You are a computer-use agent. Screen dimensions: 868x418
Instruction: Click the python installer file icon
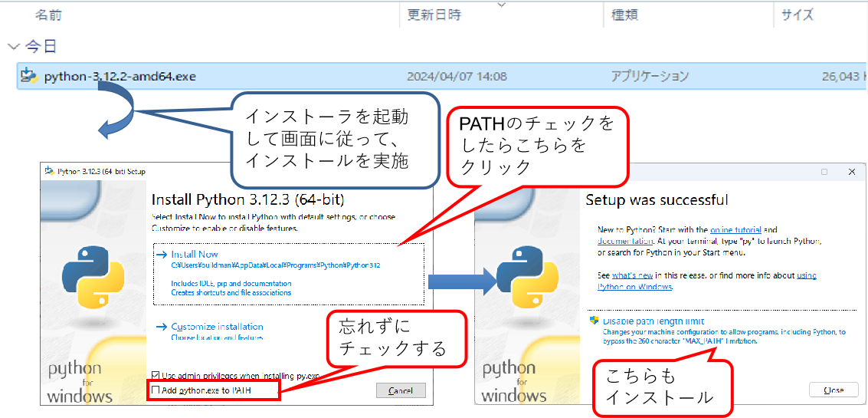29,76
